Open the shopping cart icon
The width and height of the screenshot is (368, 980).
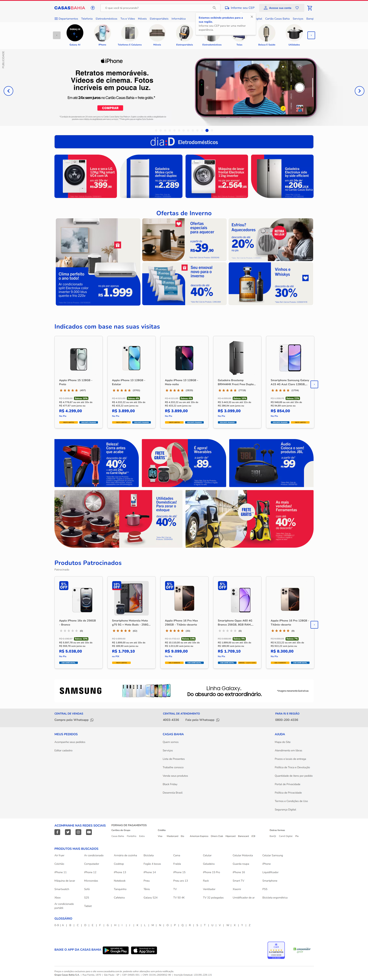point(310,8)
